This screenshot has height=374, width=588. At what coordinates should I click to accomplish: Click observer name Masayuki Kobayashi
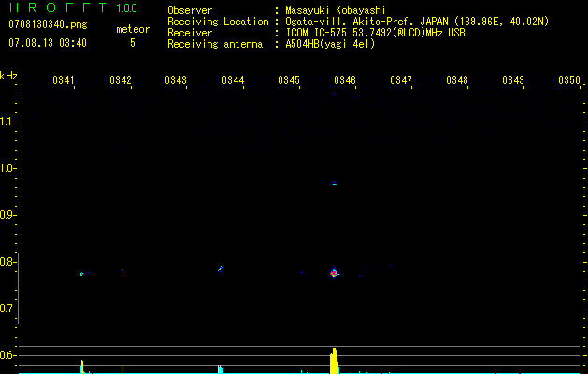(336, 10)
